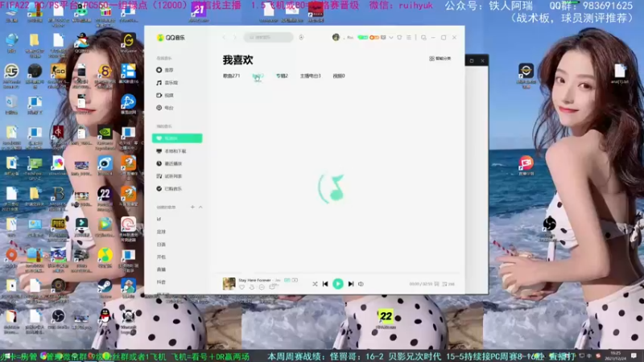644x362 pixels.
Task: Open the volume control
Action: coord(361,284)
